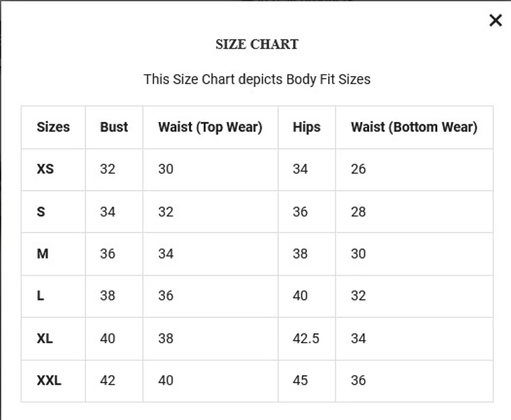Image resolution: width=511 pixels, height=420 pixels.
Task: Click the SIZE CHART heading
Action: [256, 44]
